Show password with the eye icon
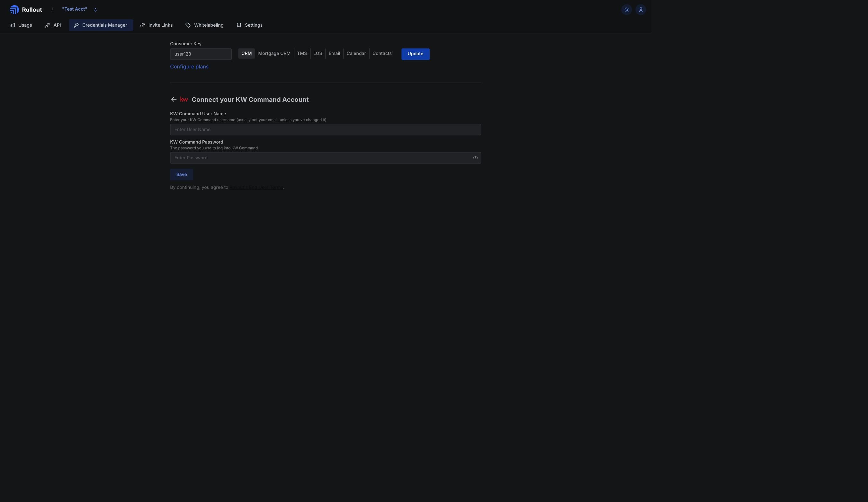The height and width of the screenshot is (502, 868). coord(475,158)
